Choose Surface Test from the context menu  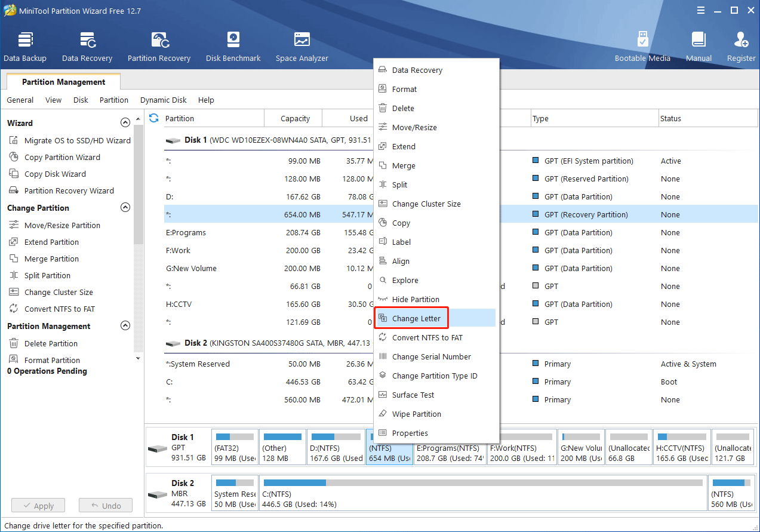[436, 395]
